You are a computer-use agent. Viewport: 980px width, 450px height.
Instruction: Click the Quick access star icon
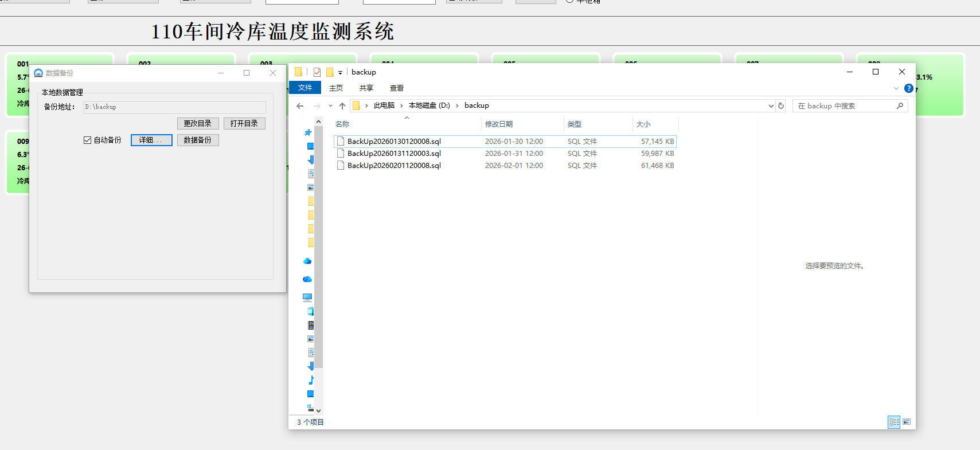tap(308, 132)
